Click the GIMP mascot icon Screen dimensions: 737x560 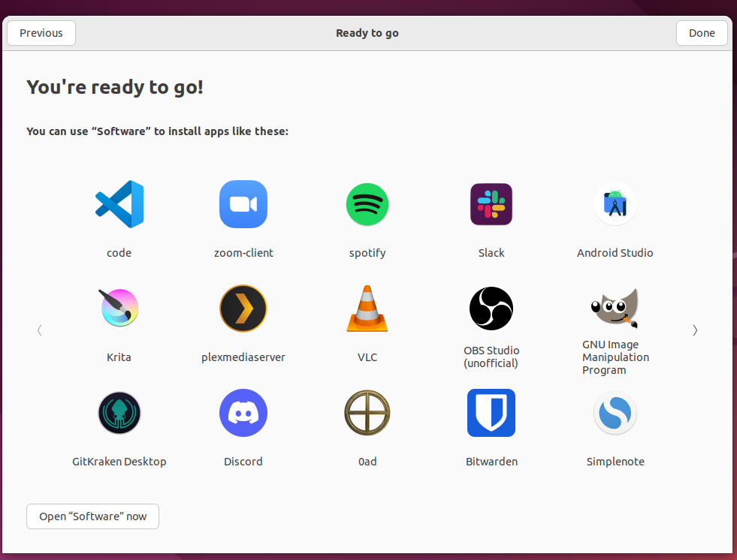[615, 309]
